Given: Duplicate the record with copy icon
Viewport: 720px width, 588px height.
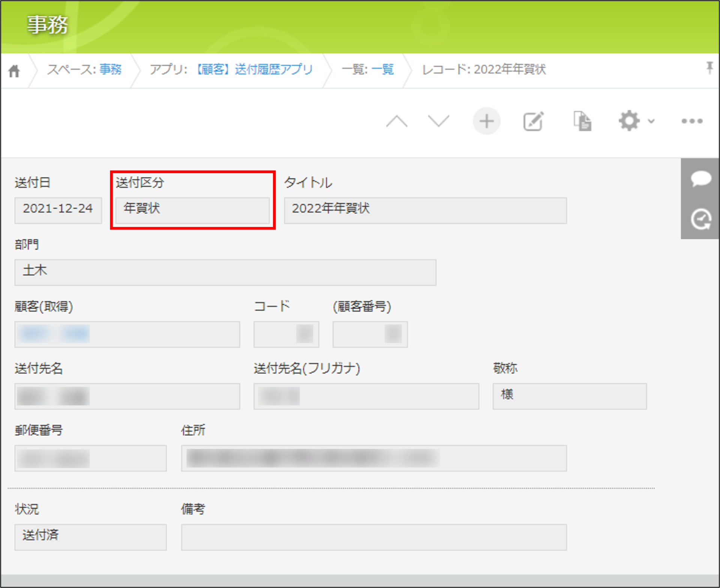Looking at the screenshot, I should 582,121.
